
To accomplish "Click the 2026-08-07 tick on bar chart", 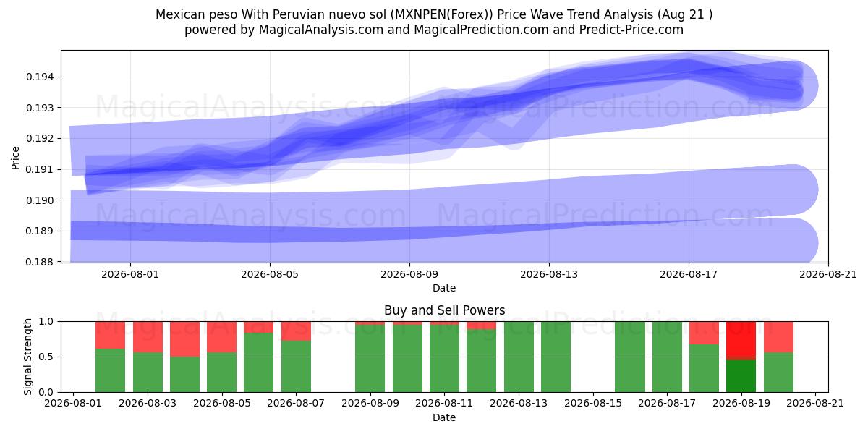I will click(296, 404).
